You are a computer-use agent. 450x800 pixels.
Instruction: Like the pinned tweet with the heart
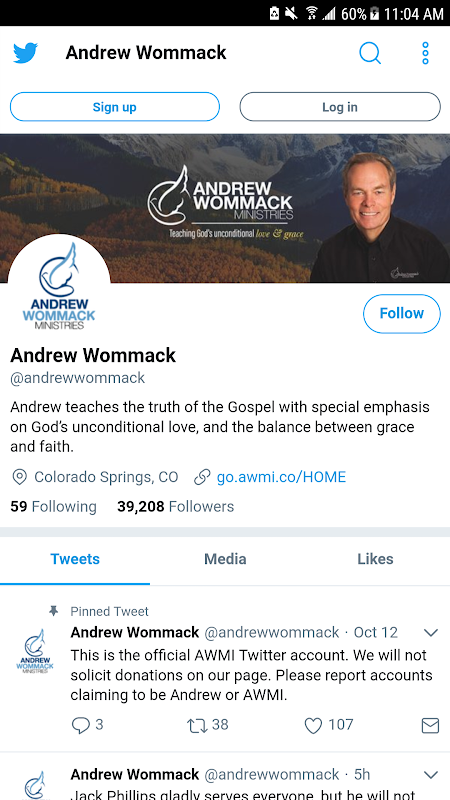(313, 725)
